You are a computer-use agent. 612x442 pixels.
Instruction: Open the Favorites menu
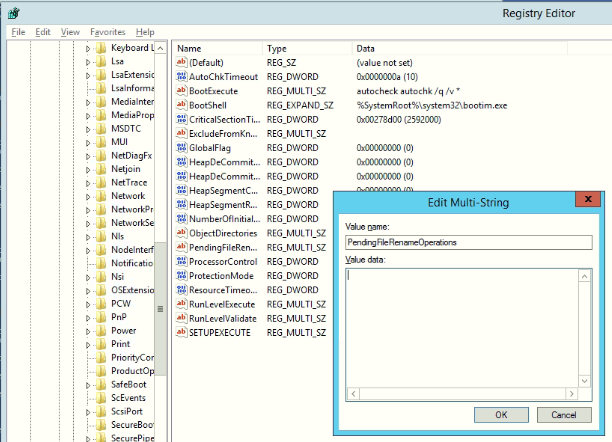(108, 32)
